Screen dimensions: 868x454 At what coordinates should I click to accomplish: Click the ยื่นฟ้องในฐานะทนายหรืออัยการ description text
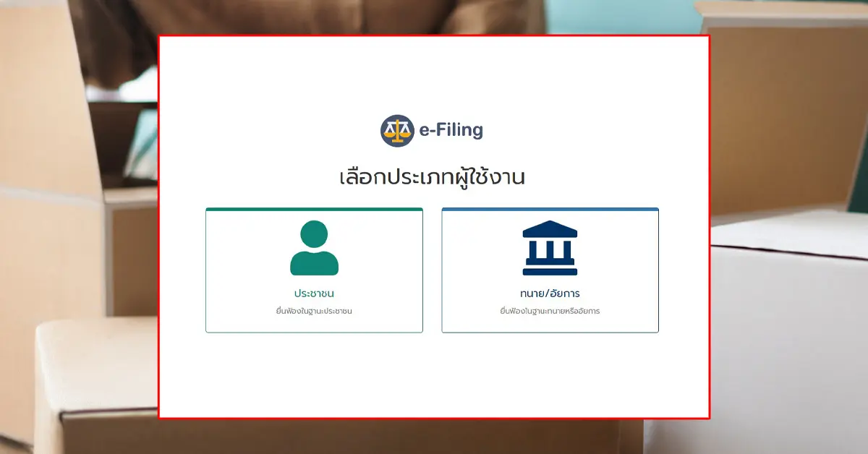coord(550,312)
